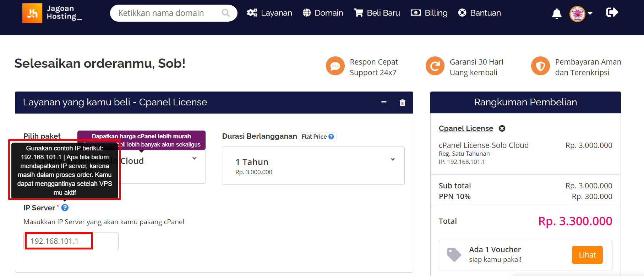Click 'Sub total' label
The height and width of the screenshot is (276, 644).
[455, 186]
